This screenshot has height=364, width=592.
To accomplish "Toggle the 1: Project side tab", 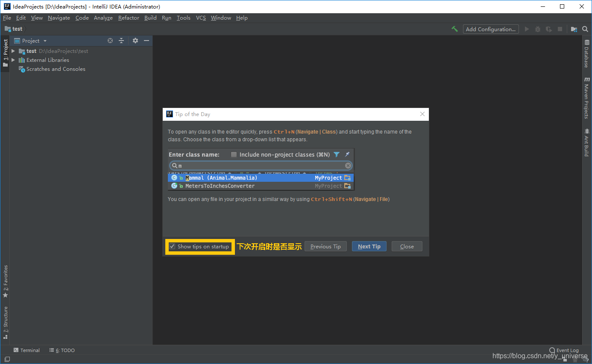I will pyautogui.click(x=5, y=53).
